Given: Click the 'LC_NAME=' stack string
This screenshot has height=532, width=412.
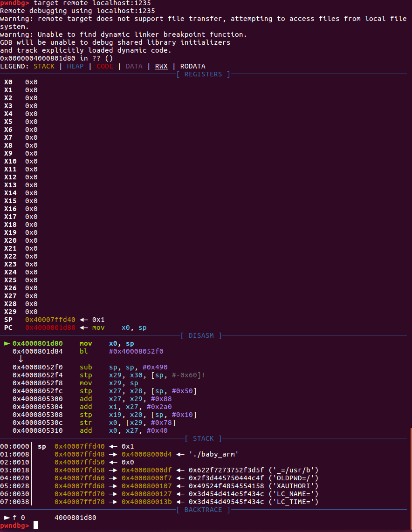Looking at the screenshot, I should point(294,494).
